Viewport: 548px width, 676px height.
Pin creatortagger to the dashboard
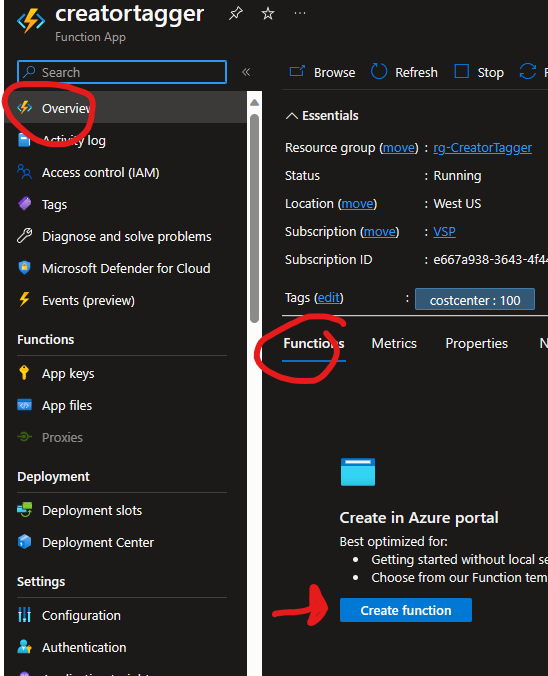(x=236, y=14)
